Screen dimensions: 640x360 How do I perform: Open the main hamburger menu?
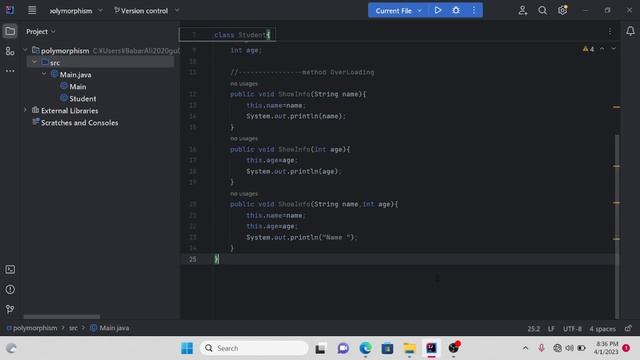(32, 11)
